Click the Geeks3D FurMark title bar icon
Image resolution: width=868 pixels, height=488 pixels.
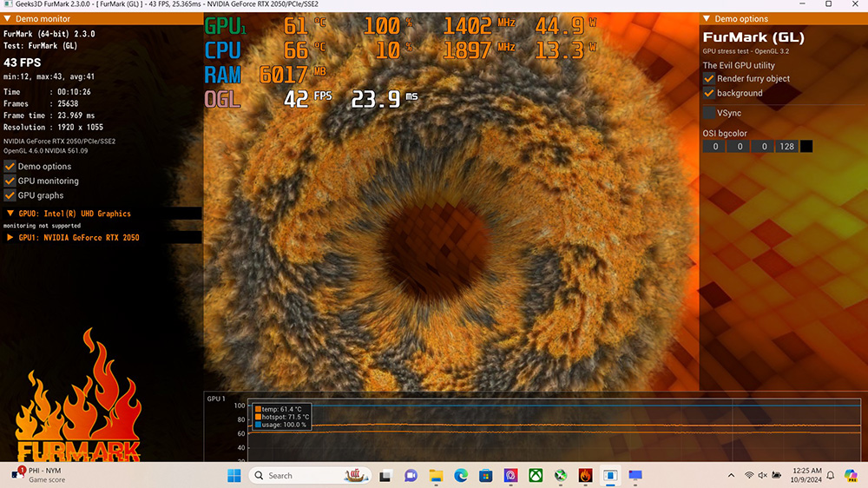[7, 3]
